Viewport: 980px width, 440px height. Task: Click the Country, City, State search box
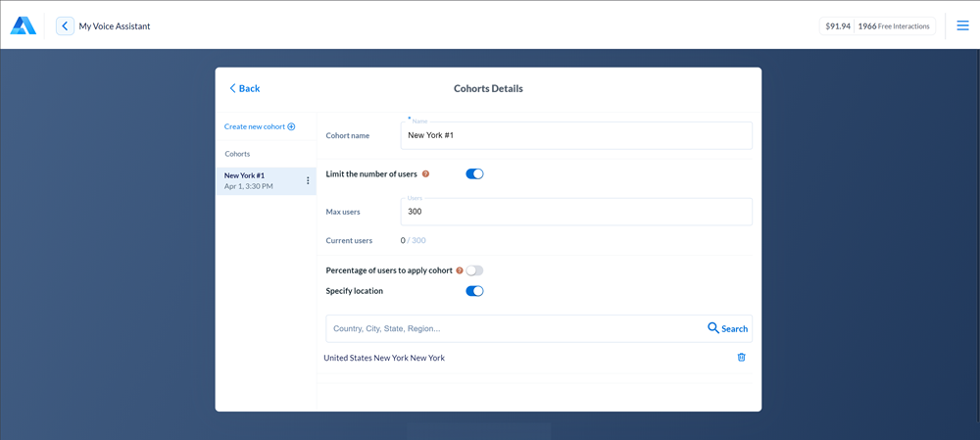click(x=514, y=328)
